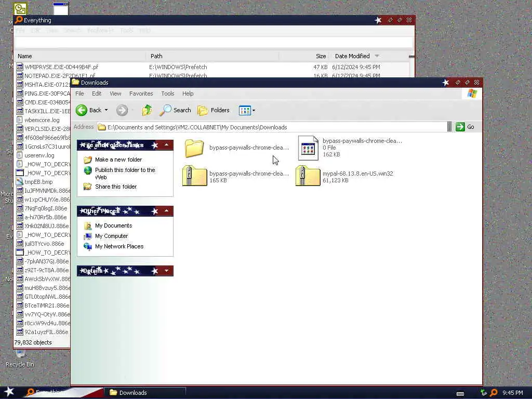Toggle the Folders pane button
This screenshot has height=399, width=532.
point(214,110)
